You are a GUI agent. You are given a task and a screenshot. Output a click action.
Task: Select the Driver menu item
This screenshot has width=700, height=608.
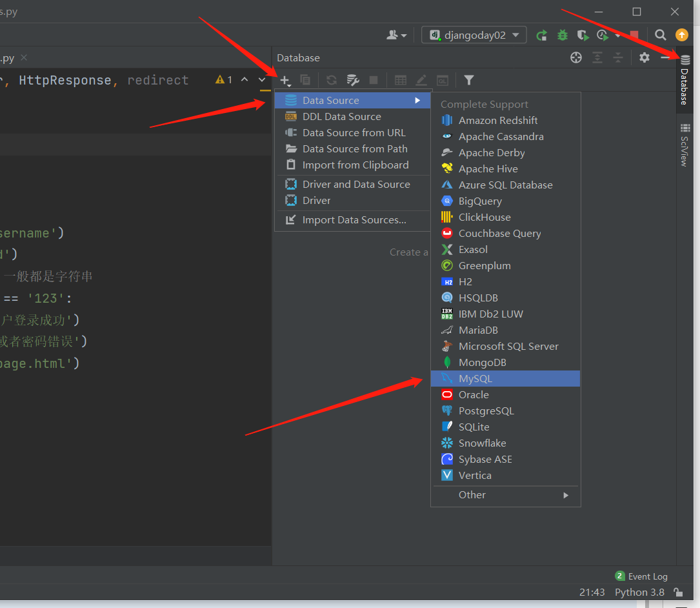tap(353, 201)
